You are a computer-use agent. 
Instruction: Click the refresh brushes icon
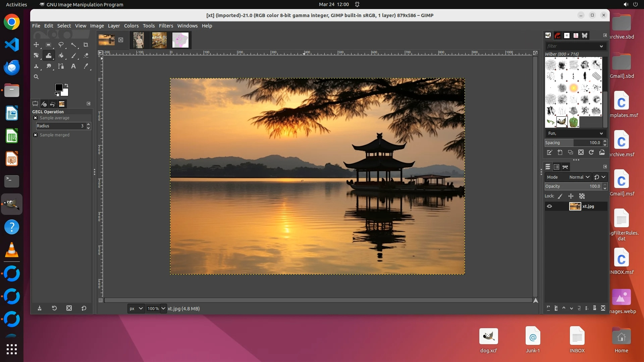tap(591, 152)
